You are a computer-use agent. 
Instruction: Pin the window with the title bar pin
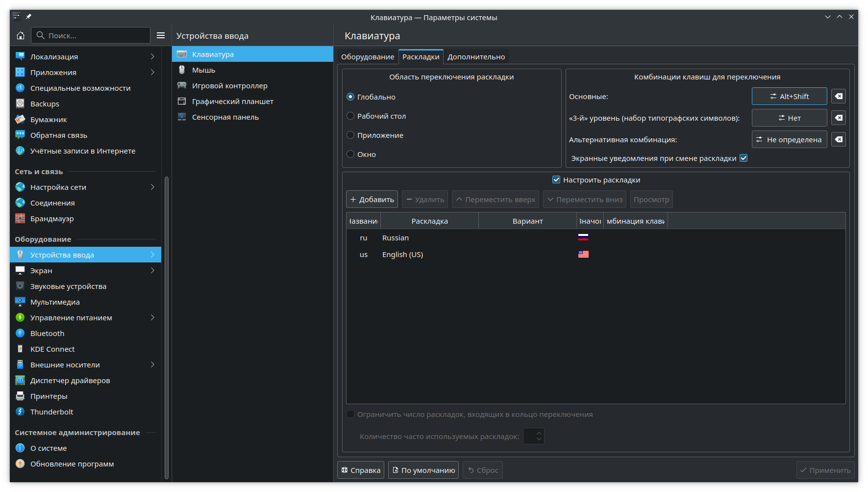pyautogui.click(x=29, y=17)
